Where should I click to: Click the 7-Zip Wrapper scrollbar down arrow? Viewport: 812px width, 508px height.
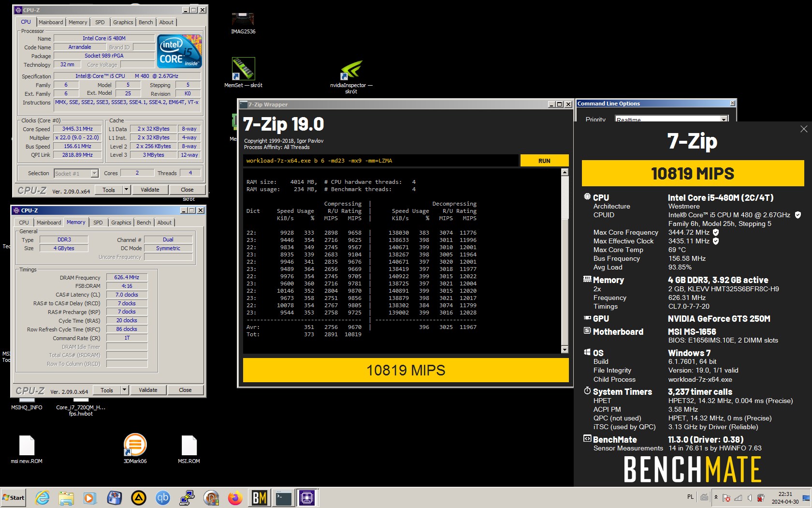click(x=565, y=349)
